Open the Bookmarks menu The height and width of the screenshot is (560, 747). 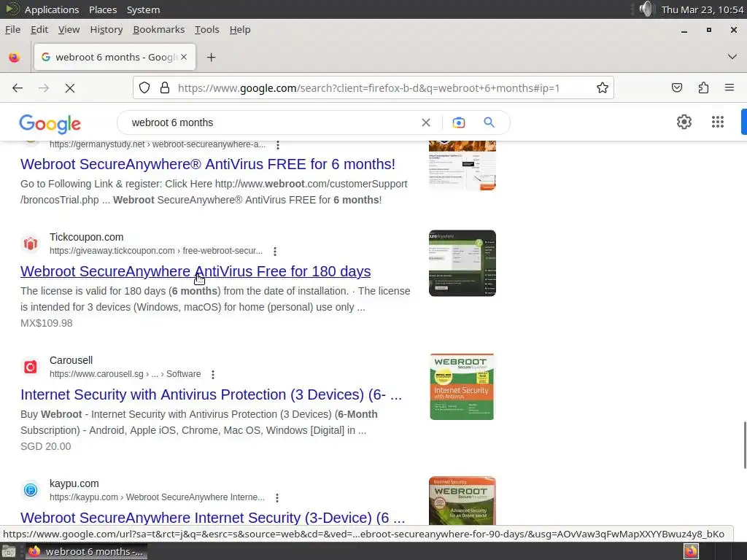(158, 29)
